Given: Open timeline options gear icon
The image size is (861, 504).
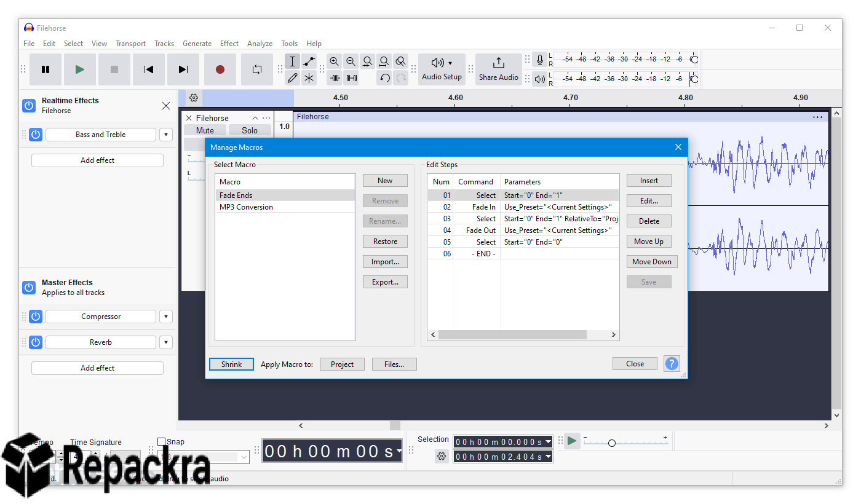Looking at the screenshot, I should [194, 98].
